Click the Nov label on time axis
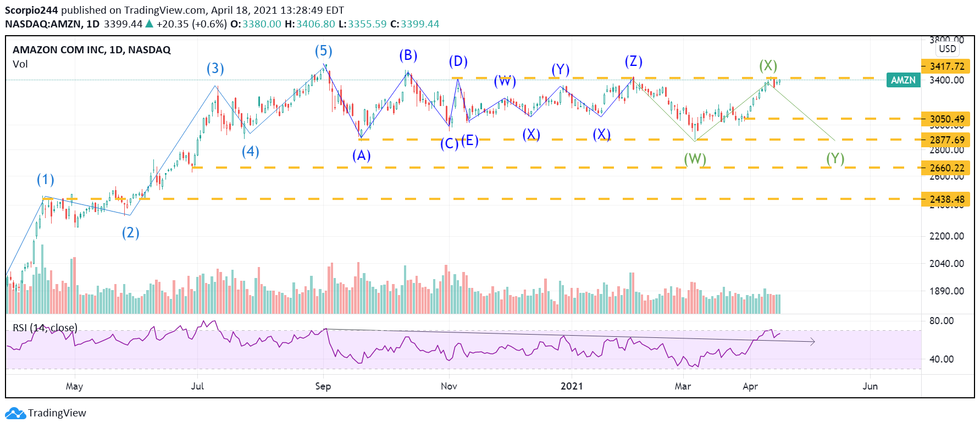 coord(449,386)
